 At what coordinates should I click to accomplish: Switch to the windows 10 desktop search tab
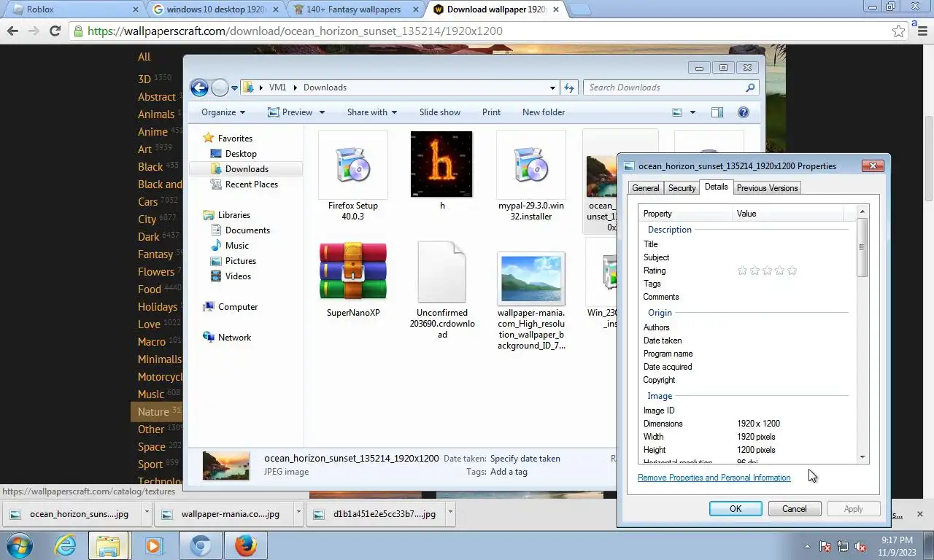pos(215,9)
